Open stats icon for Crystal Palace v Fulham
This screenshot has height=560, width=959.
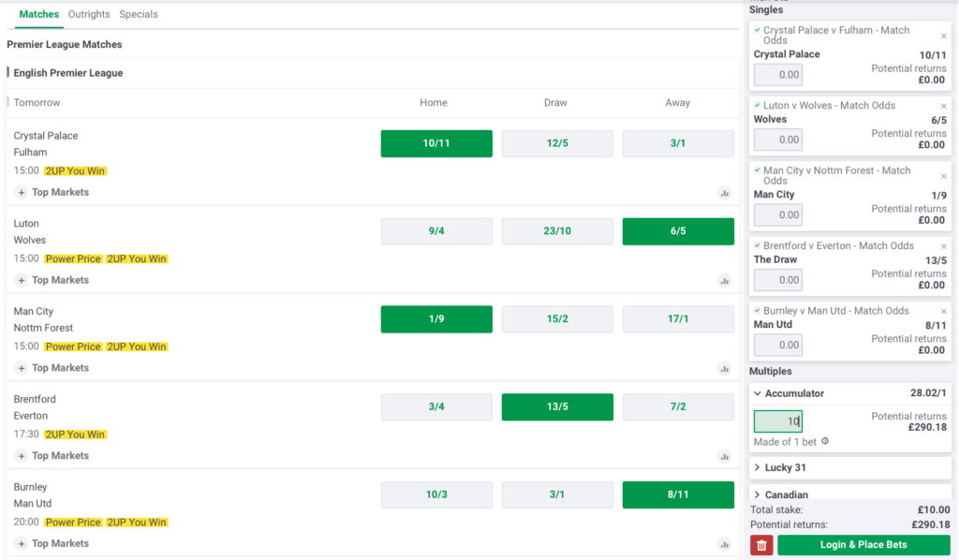(x=724, y=193)
